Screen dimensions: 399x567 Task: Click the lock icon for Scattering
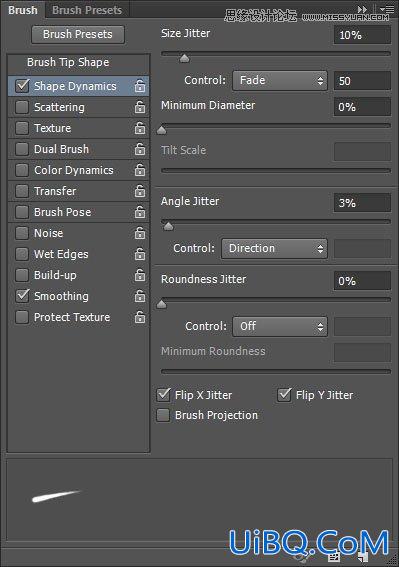tap(140, 107)
